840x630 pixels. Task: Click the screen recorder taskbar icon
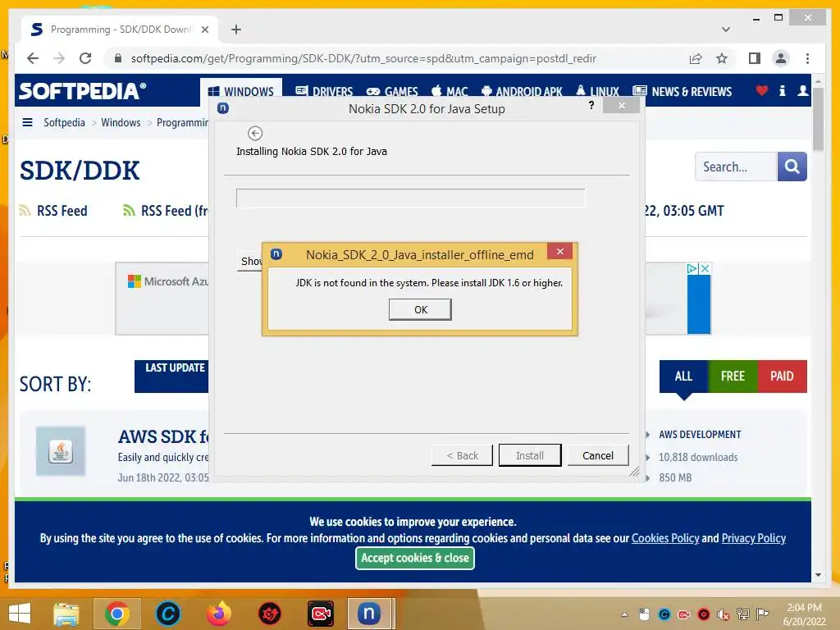(321, 614)
